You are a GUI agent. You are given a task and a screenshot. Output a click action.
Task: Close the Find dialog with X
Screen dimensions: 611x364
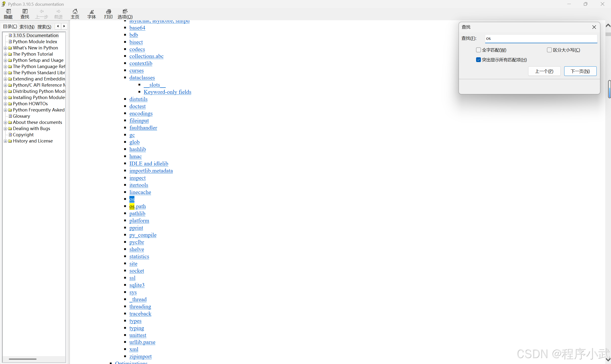click(x=594, y=27)
